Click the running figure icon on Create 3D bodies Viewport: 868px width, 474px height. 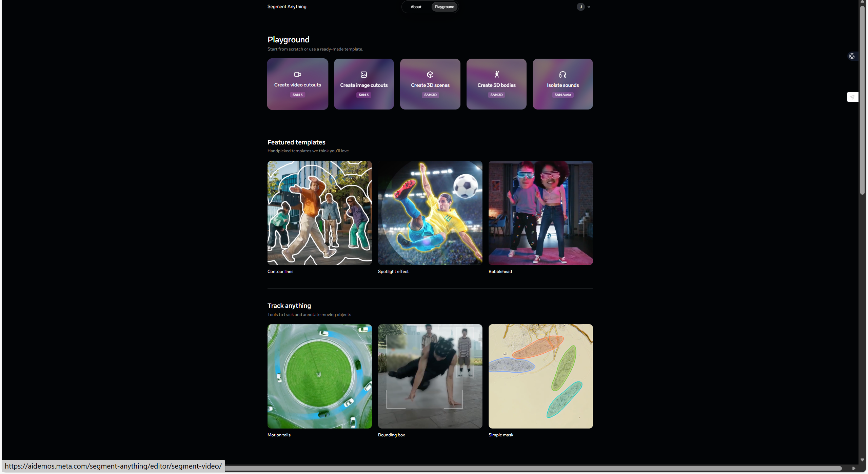pyautogui.click(x=496, y=75)
